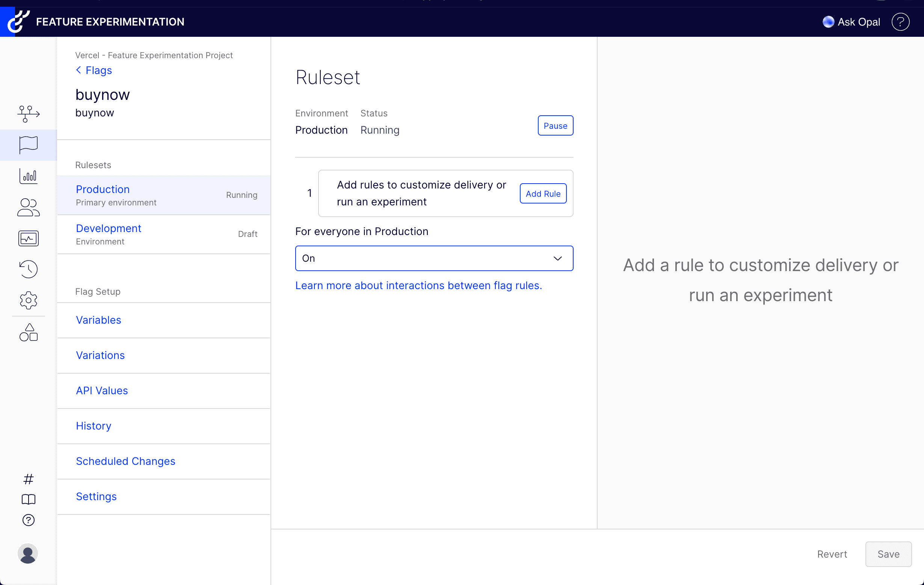This screenshot has height=585, width=924.
Task: Pause the Production ruleset
Action: (x=555, y=126)
